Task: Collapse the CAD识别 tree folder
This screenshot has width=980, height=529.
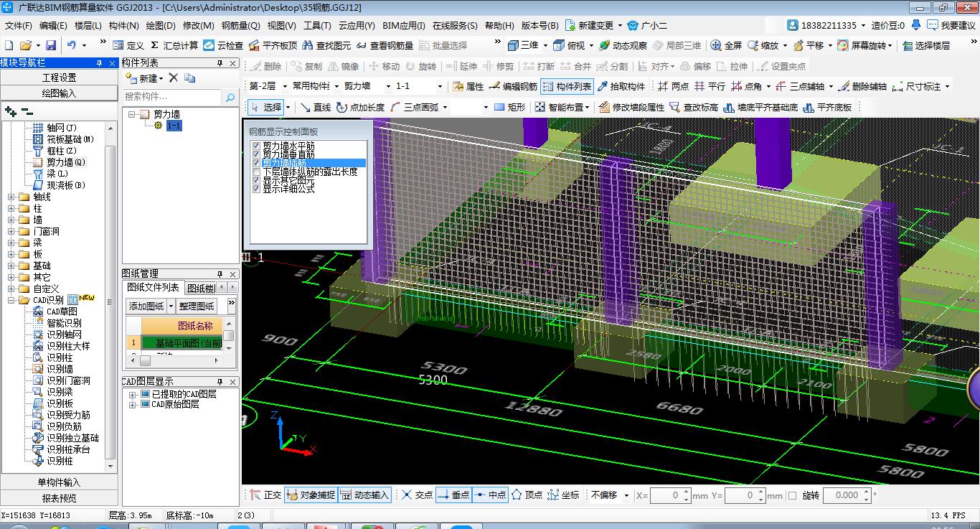Action: (x=11, y=300)
